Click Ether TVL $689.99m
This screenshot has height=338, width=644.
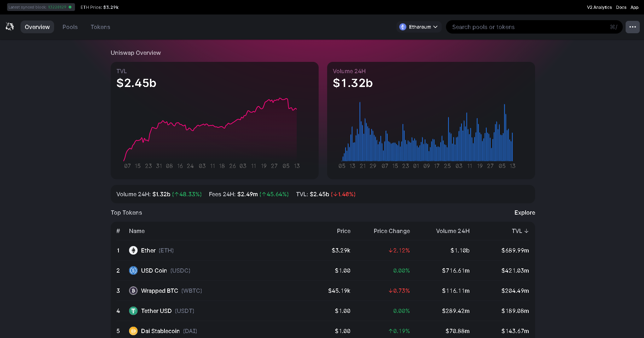515,250
